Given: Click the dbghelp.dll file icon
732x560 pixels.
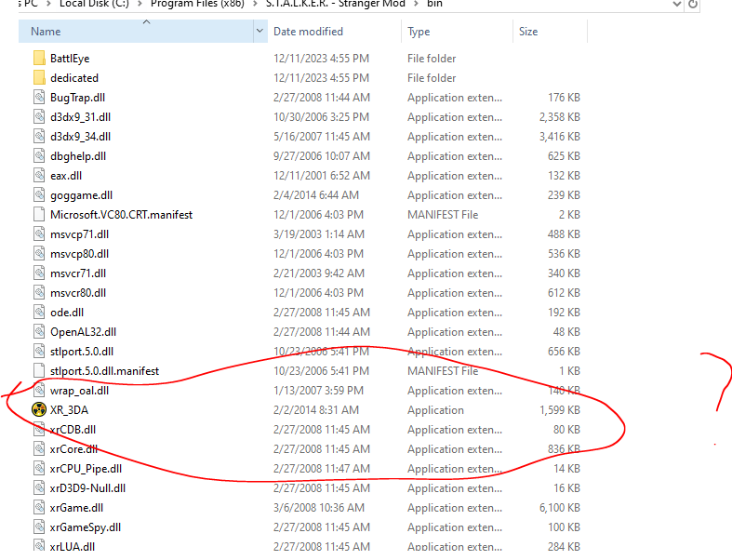Looking at the screenshot, I should tap(40, 156).
